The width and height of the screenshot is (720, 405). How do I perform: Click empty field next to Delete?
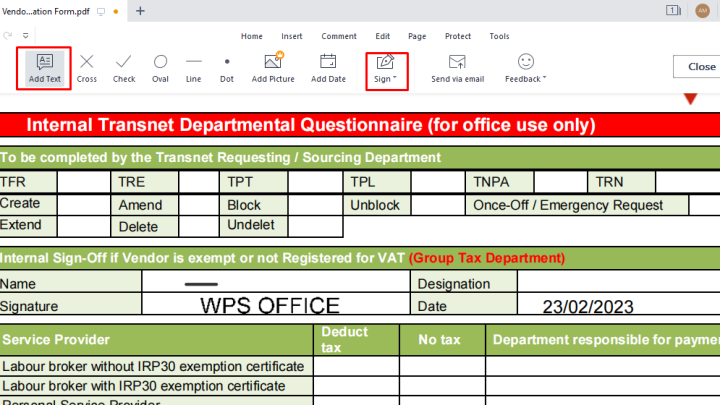pos(198,226)
